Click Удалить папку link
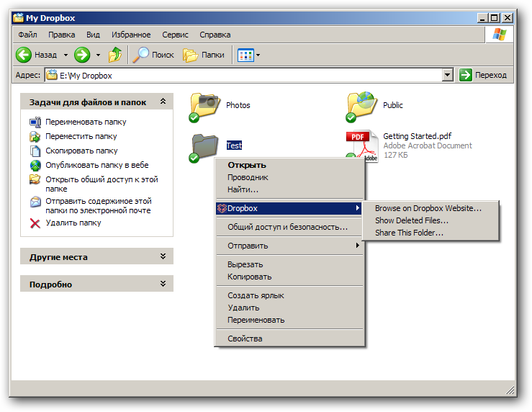Image resolution: width=532 pixels, height=412 pixels. [73, 223]
